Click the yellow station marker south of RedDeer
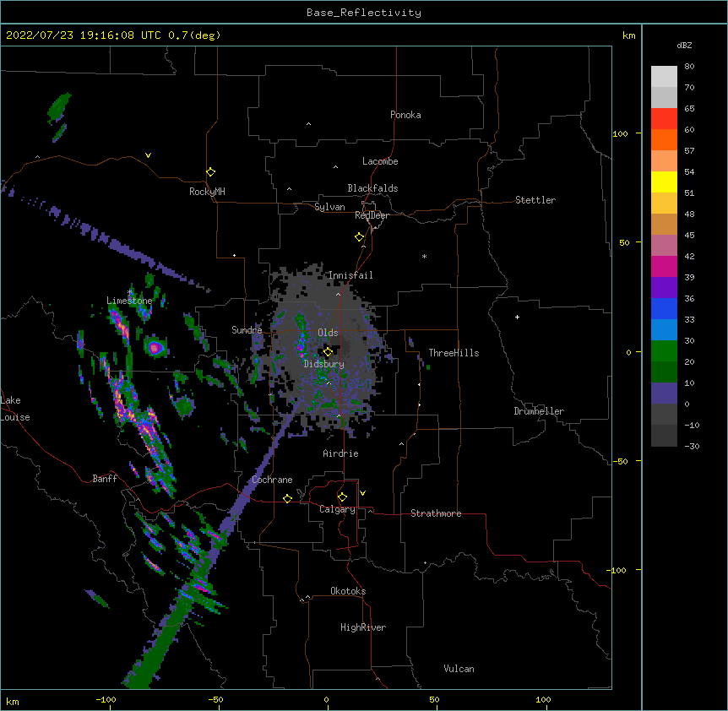 [359, 237]
